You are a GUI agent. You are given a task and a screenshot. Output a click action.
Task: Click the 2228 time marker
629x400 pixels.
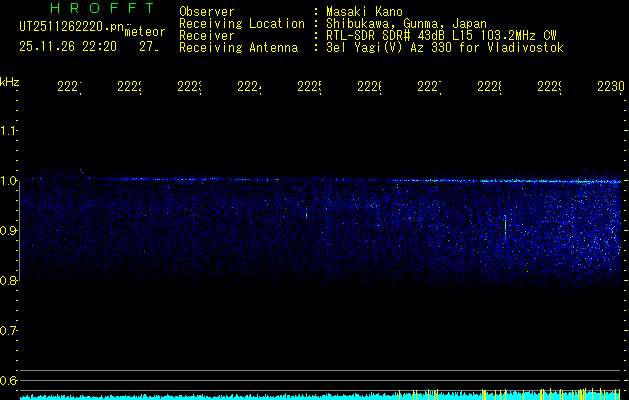[489, 86]
